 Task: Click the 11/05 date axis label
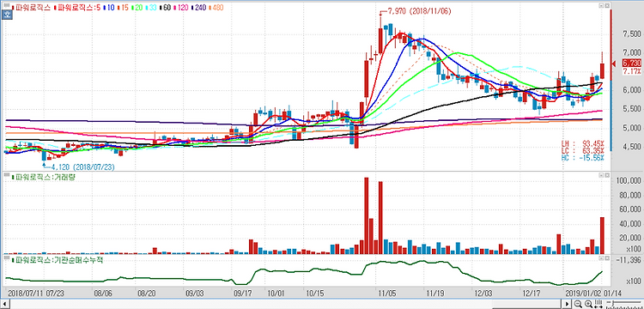[387, 294]
